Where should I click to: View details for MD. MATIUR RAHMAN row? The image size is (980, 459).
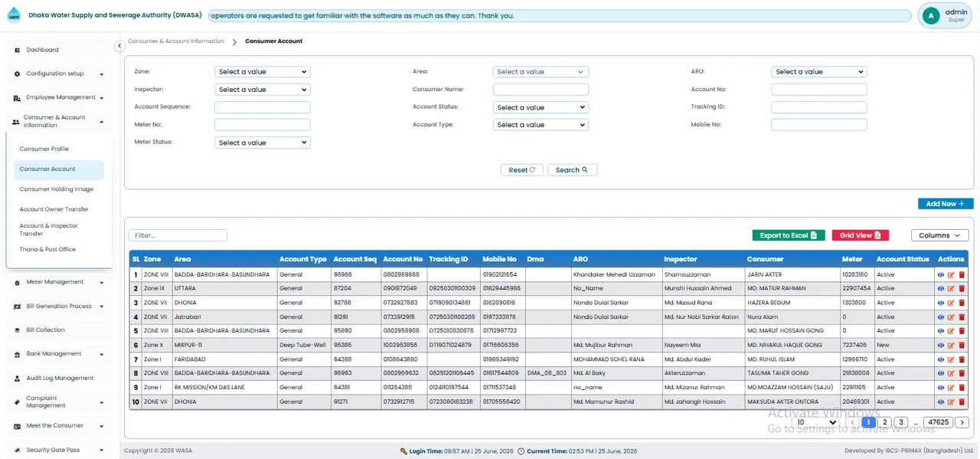(941, 289)
